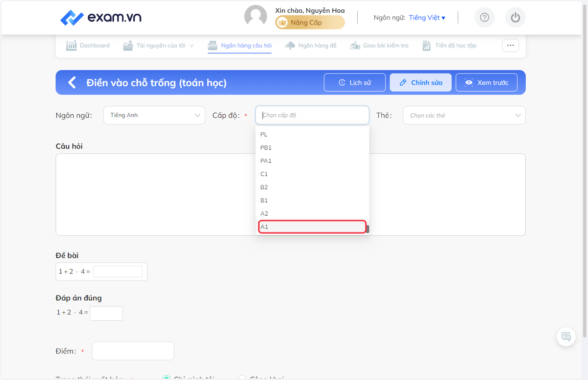The image size is (588, 380).
Task: Click the Chọn cấp độ search field
Action: (x=312, y=115)
